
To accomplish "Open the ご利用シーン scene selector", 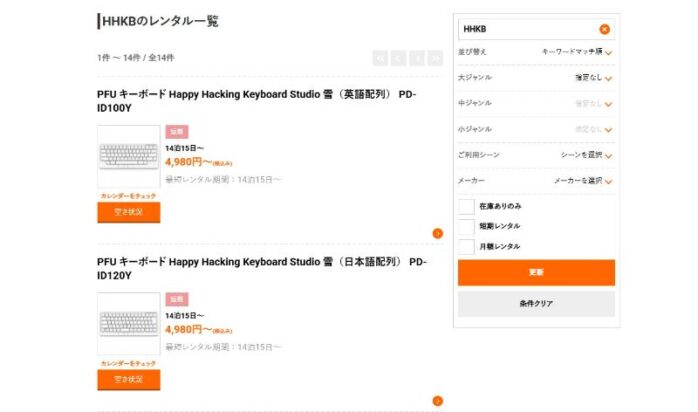I will [x=536, y=155].
